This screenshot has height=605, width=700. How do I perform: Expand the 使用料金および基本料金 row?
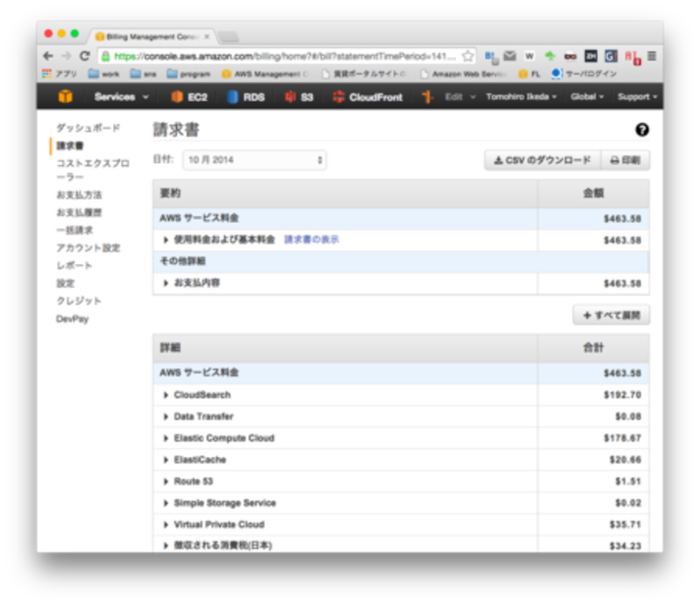coord(165,240)
